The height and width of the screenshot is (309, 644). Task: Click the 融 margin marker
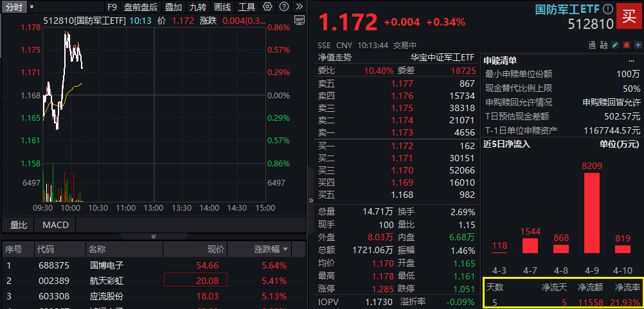point(604,45)
